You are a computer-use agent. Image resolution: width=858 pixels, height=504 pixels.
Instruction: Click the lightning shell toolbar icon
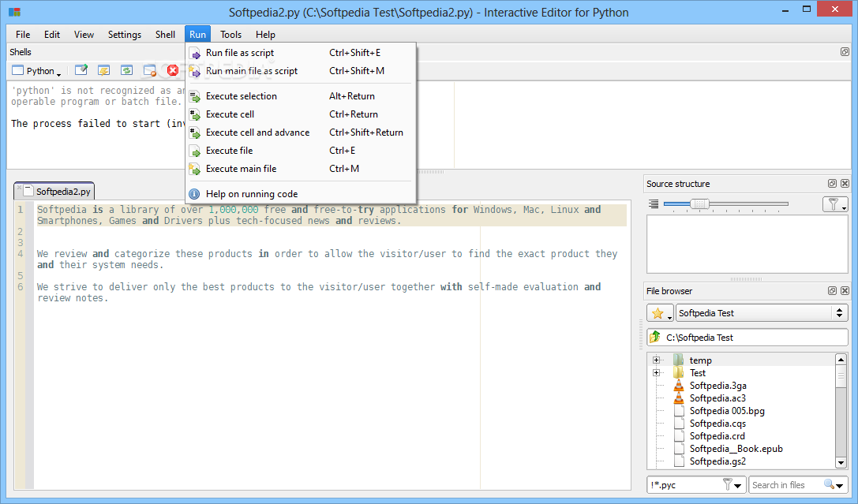pyautogui.click(x=103, y=70)
